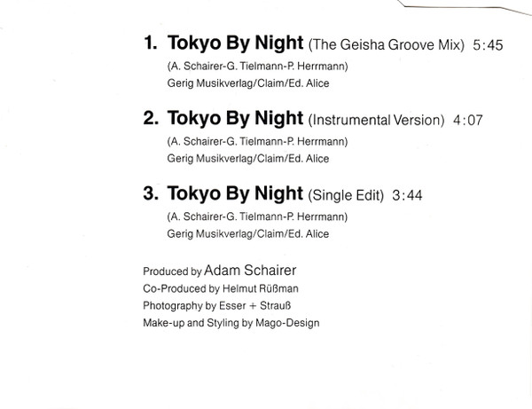532x409 pixels.
Task: Click the songwriter credits under track 1
Action: (256, 68)
